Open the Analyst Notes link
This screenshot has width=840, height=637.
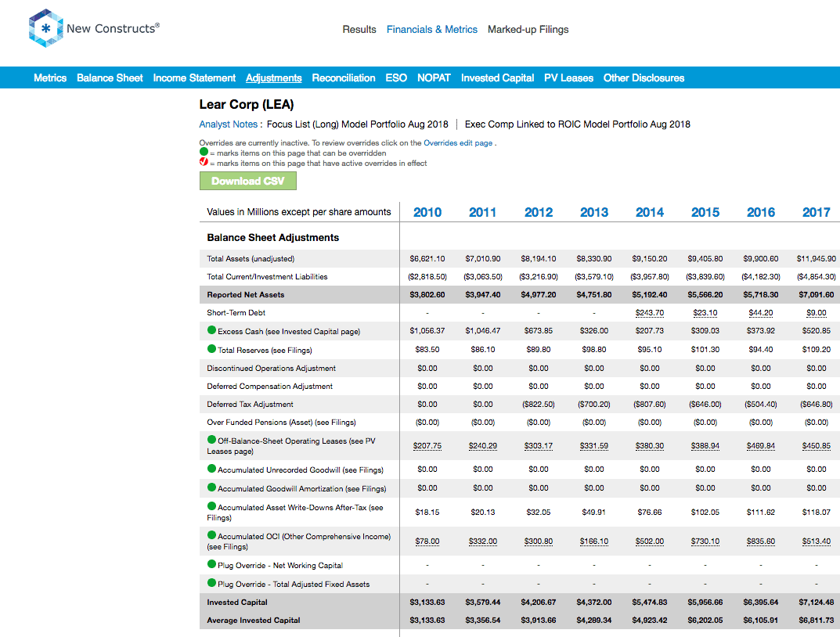(x=229, y=124)
